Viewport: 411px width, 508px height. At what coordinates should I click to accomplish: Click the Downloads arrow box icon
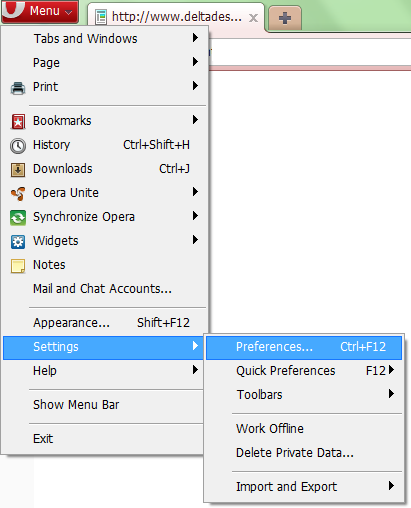click(x=18, y=169)
